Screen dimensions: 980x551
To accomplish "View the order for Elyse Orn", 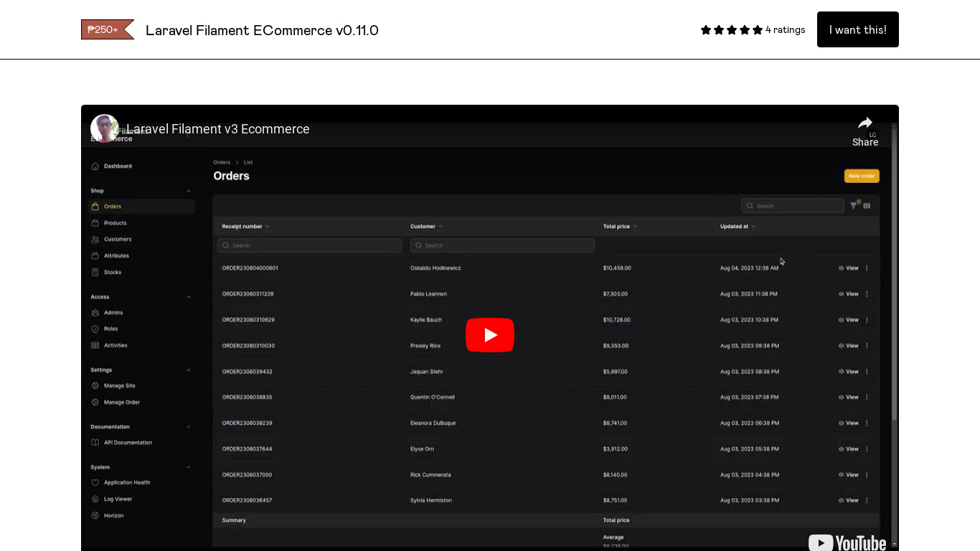I will tap(849, 449).
